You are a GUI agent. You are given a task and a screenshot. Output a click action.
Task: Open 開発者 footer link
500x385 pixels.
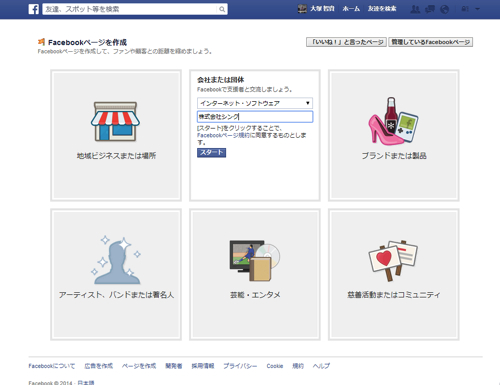[174, 366]
